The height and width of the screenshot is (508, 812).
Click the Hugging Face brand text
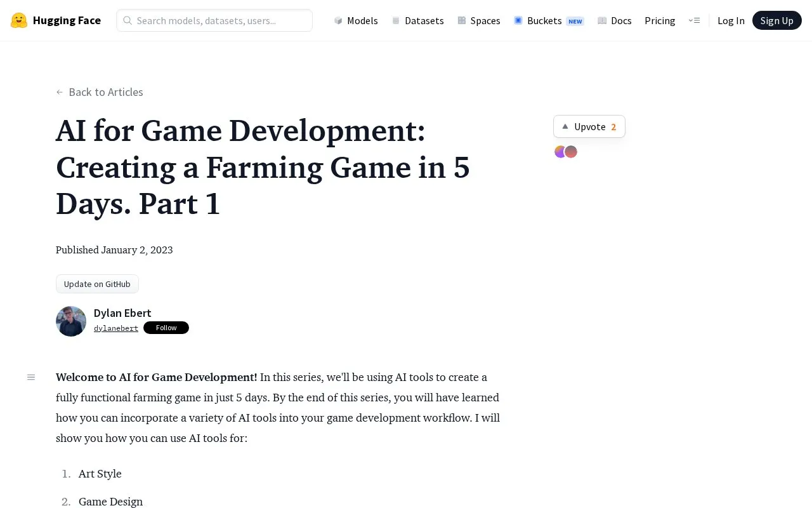point(67,20)
